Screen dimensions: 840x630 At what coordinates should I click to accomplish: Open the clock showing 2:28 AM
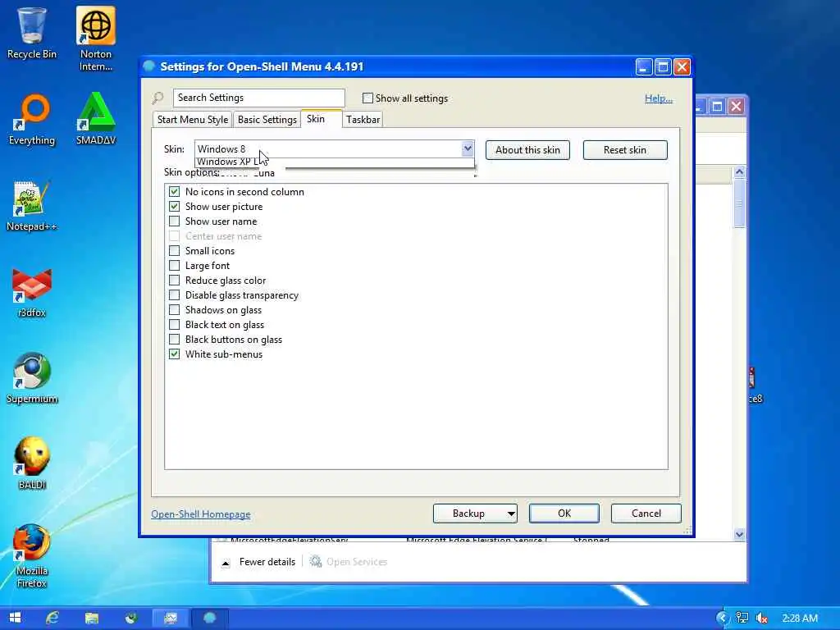[800, 619]
